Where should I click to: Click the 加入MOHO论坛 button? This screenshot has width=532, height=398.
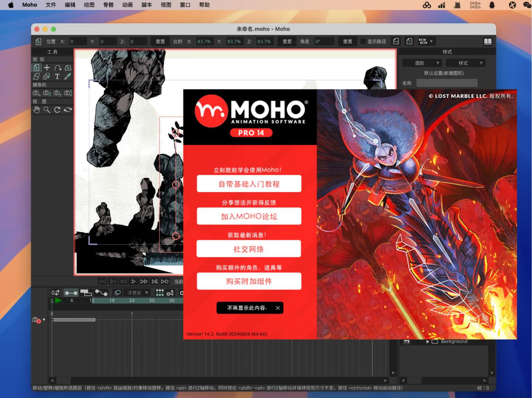[249, 216]
